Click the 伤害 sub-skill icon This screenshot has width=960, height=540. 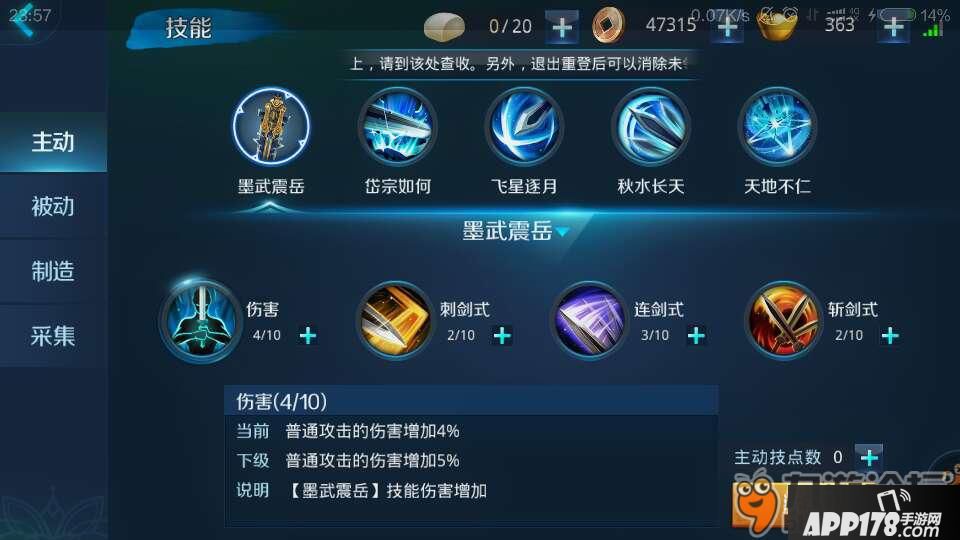point(201,321)
